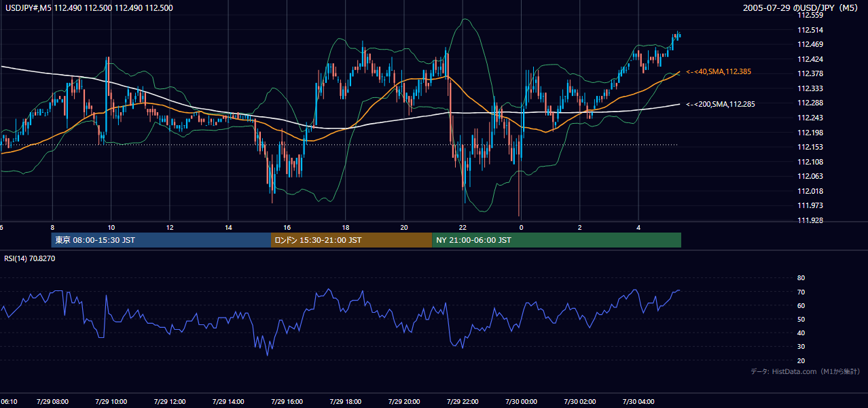The width and height of the screenshot is (868, 408).
Task: Click hour marker 20 under the price chart
Action: (404, 228)
